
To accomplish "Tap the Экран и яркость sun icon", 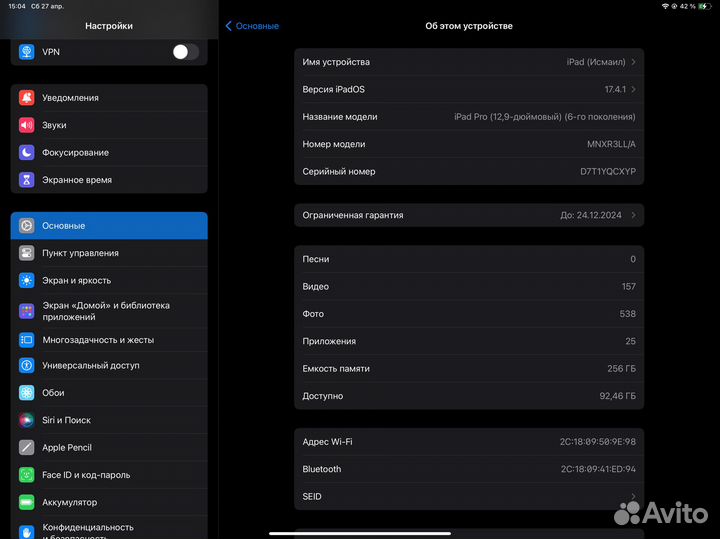I will (x=27, y=281).
